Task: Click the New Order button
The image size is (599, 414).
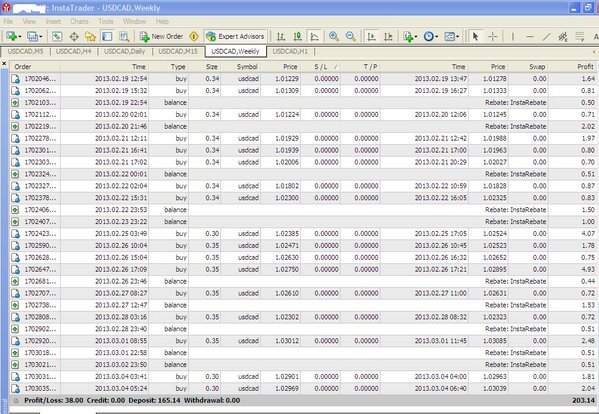Action: [161, 36]
